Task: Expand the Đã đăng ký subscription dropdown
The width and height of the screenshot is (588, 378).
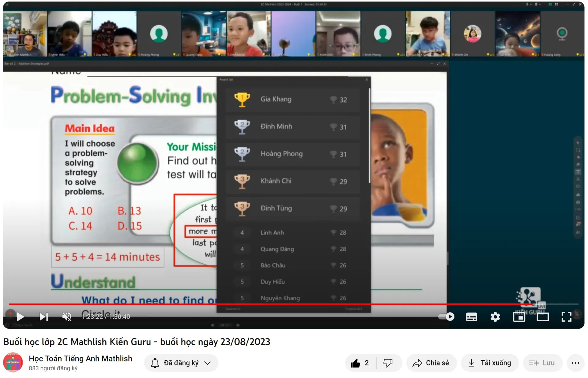Action: tap(181, 363)
